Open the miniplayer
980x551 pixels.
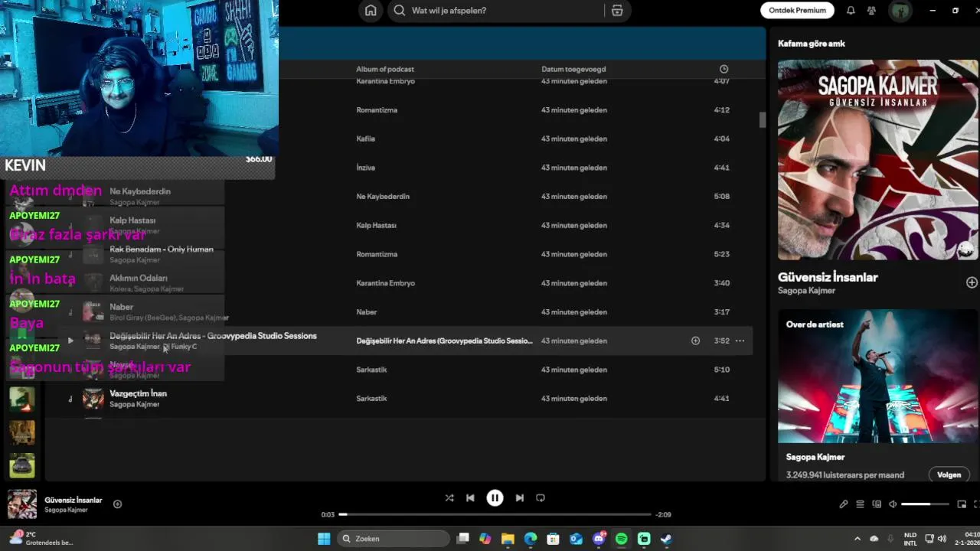point(962,504)
